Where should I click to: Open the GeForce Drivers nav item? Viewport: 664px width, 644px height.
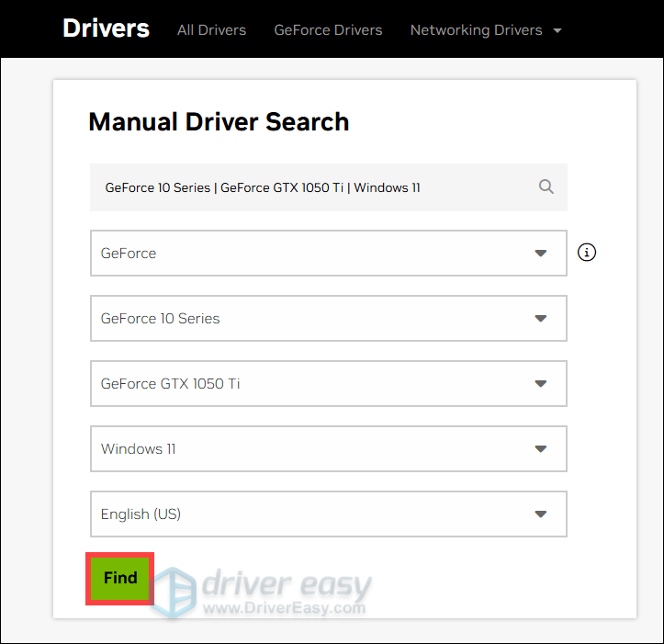[328, 30]
